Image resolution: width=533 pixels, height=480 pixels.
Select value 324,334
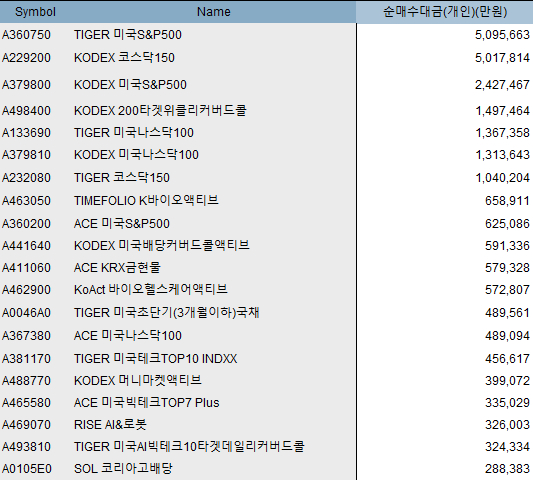click(507, 447)
